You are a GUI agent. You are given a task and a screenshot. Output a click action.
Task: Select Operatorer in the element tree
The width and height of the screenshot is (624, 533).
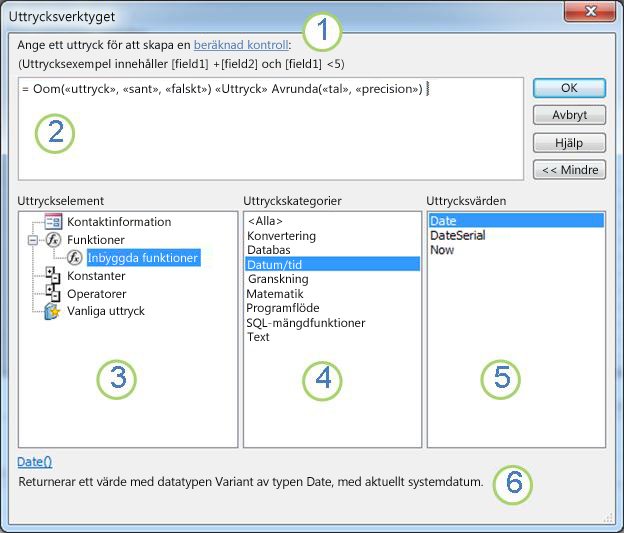pos(96,294)
